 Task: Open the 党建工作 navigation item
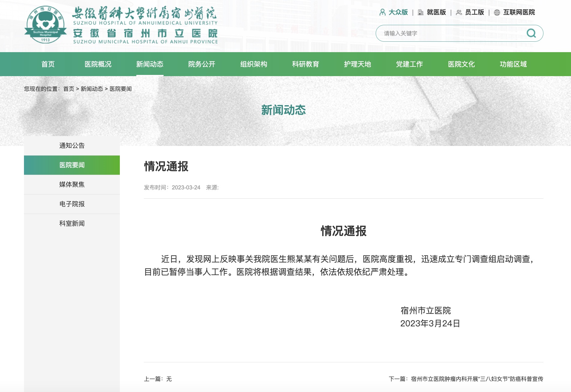[x=409, y=64]
